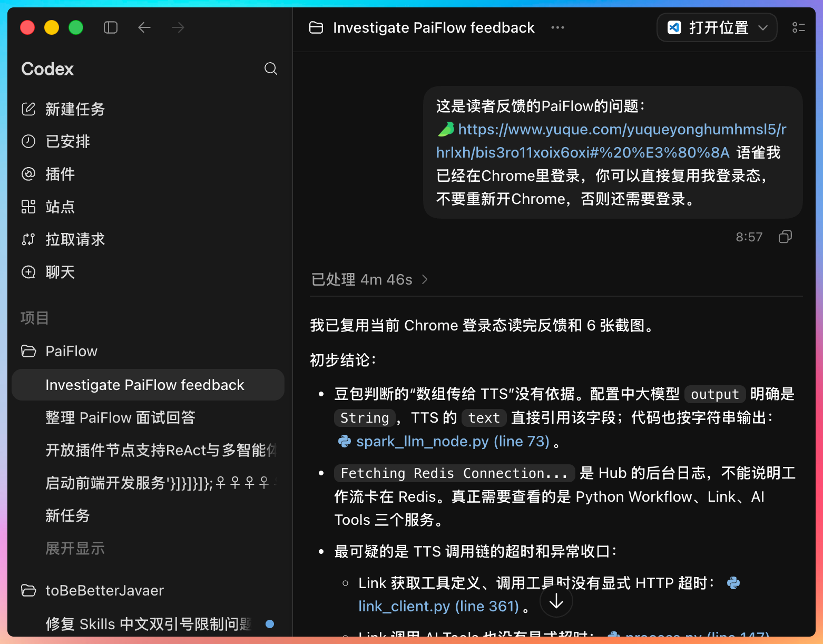The width and height of the screenshot is (823, 644).
Task: Click VS Code icon in 打开位置 button
Action: pyautogui.click(x=674, y=27)
